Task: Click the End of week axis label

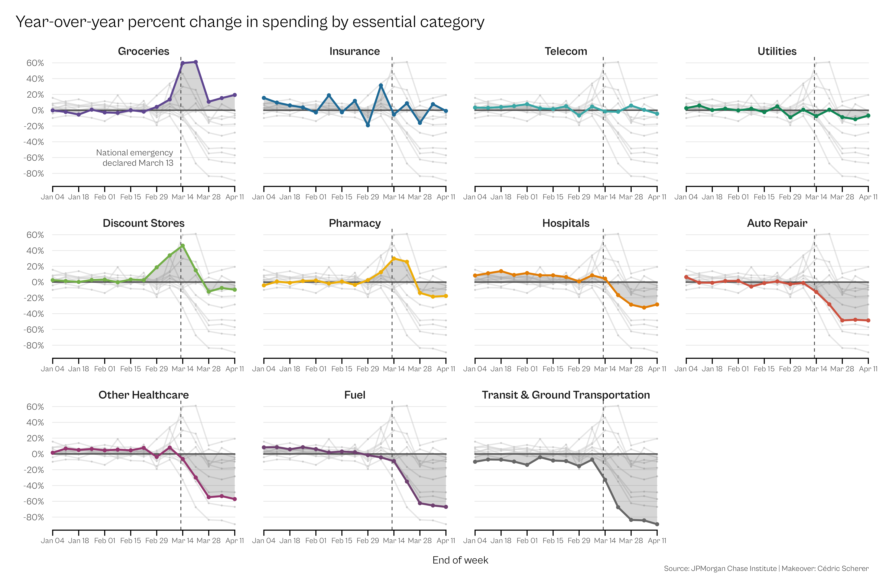Action: click(x=460, y=560)
